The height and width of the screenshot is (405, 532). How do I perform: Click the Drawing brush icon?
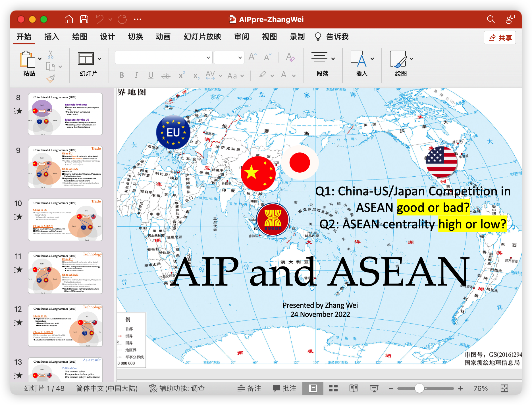[398, 59]
